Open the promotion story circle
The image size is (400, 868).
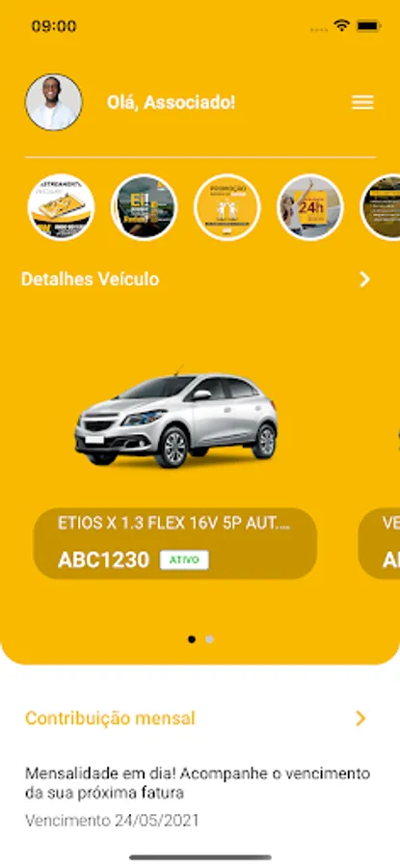point(227,207)
